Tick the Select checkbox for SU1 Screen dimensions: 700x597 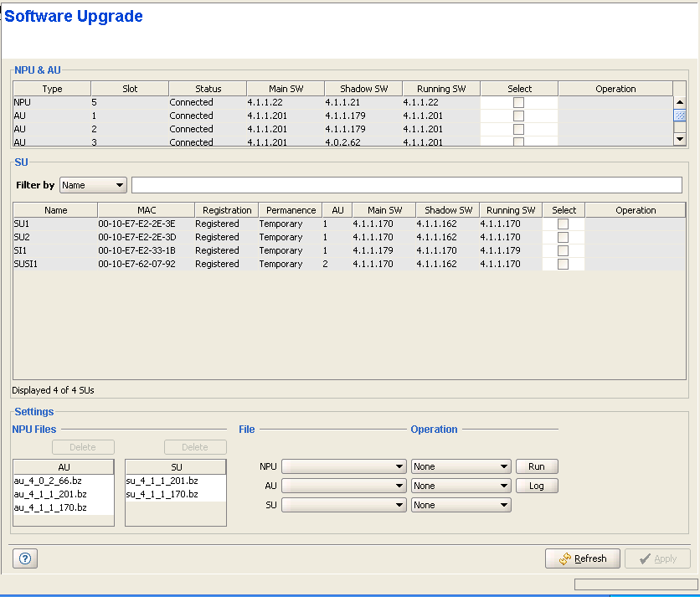coord(563,224)
